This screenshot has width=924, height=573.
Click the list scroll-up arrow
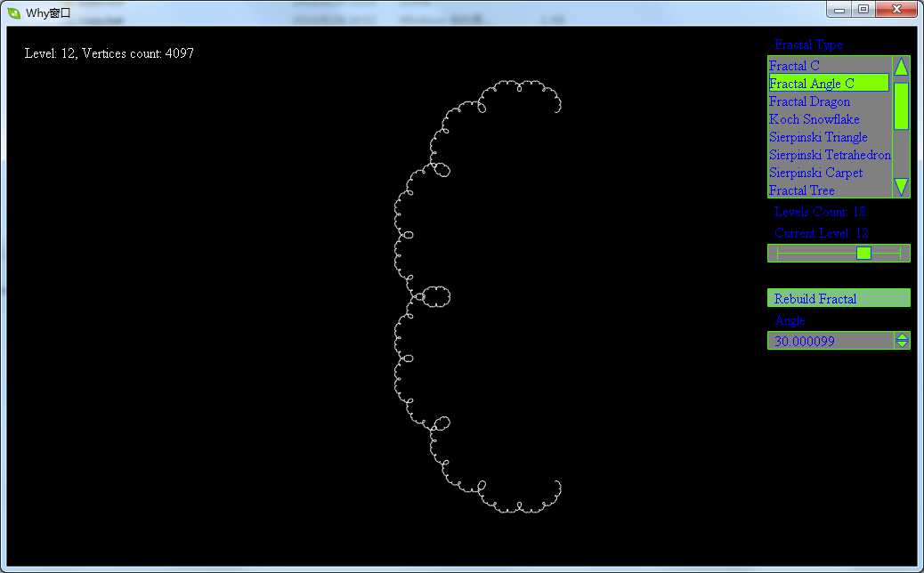[901, 66]
